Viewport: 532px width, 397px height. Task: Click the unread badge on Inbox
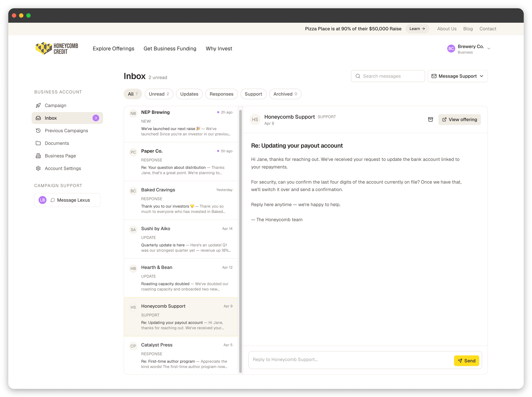pos(96,118)
